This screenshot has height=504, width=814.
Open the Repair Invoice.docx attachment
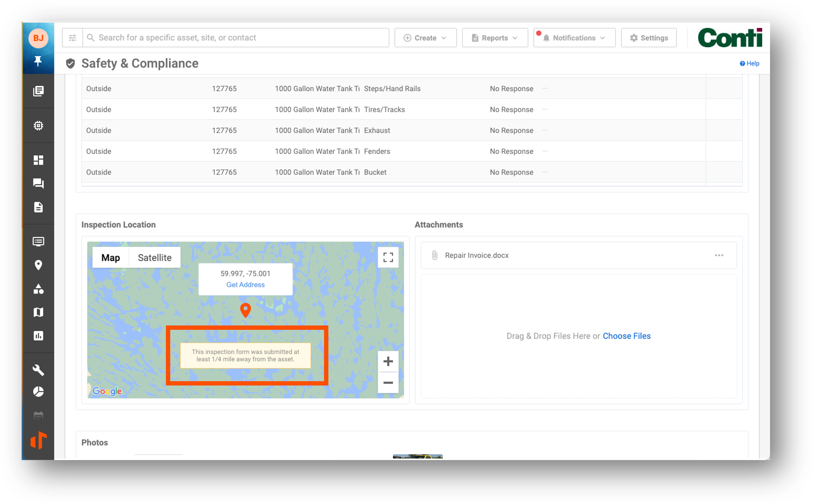pos(477,255)
